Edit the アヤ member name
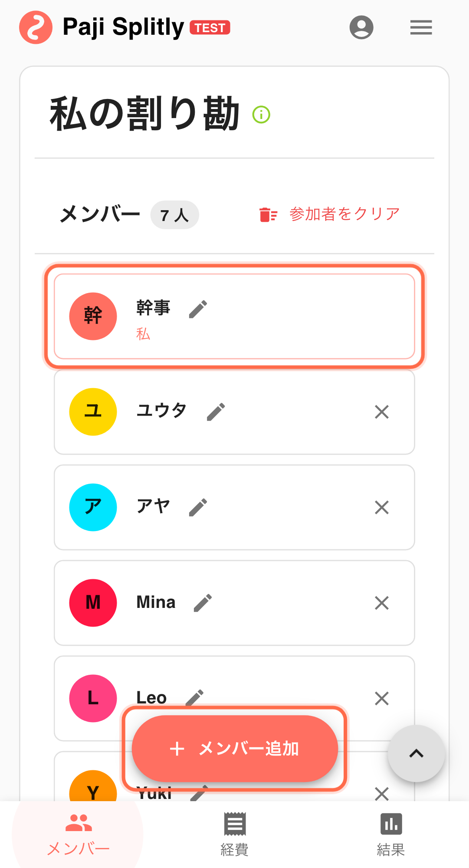The height and width of the screenshot is (868, 469). (x=198, y=507)
